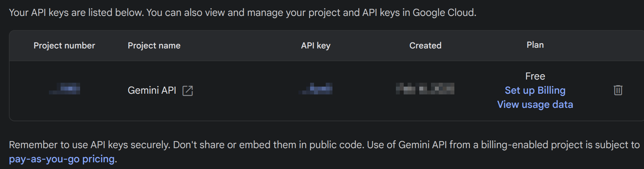Open the Set up Billing link
The height and width of the screenshot is (169, 644).
[x=535, y=90]
